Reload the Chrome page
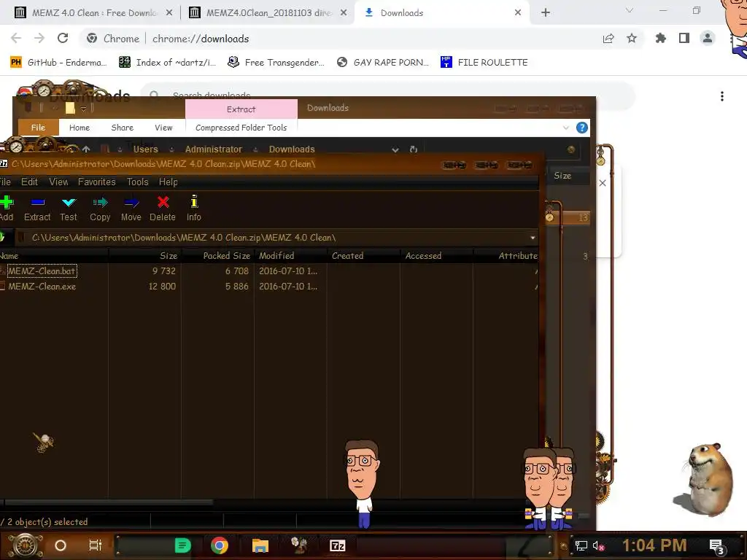This screenshot has width=747, height=560. tap(63, 38)
